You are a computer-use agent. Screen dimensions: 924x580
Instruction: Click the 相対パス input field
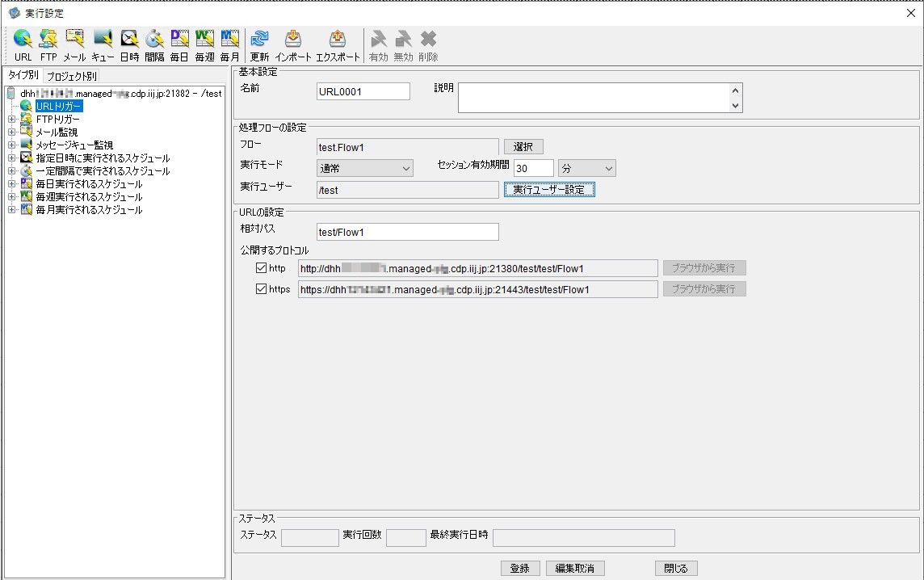[408, 232]
